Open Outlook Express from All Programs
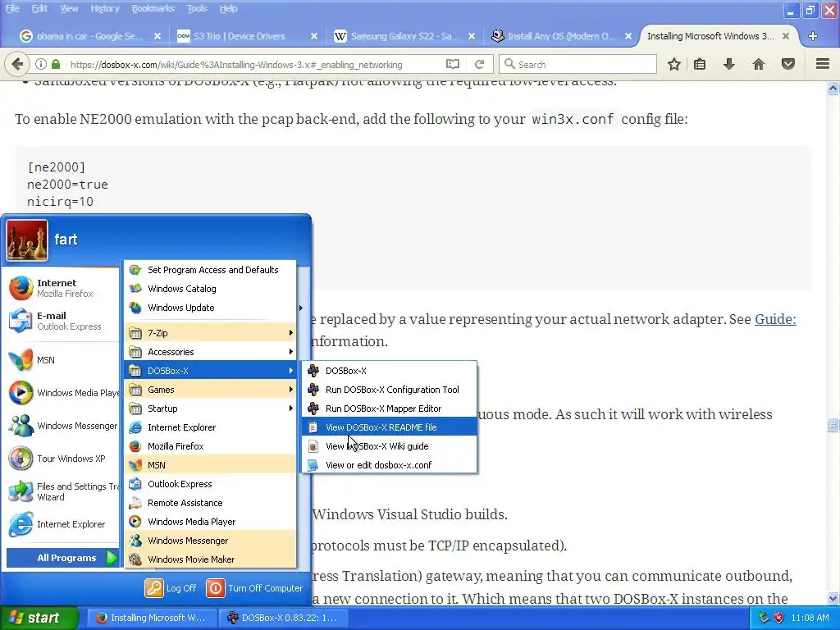 tap(211, 484)
